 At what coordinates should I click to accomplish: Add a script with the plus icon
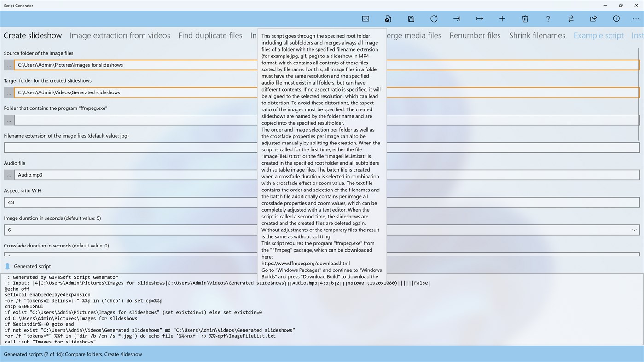(502, 19)
